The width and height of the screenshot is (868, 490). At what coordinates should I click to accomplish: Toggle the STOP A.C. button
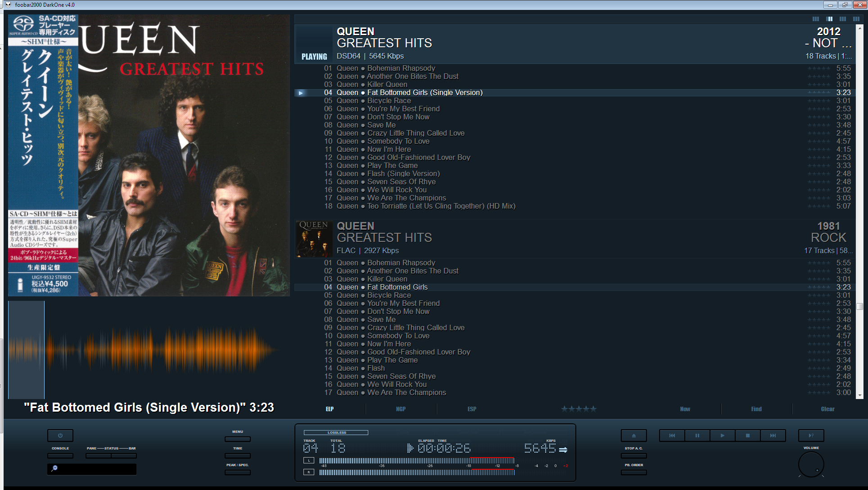click(x=633, y=456)
